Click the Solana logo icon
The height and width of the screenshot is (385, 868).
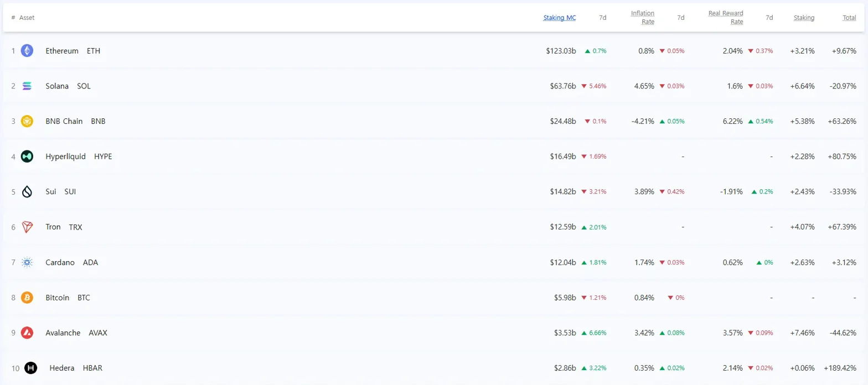click(x=27, y=86)
